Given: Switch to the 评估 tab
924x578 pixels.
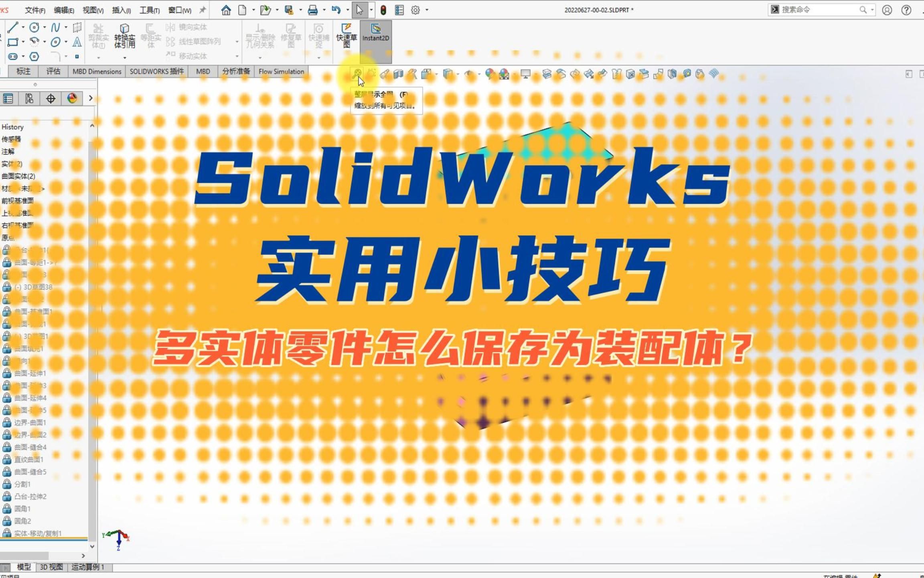Looking at the screenshot, I should [x=53, y=71].
